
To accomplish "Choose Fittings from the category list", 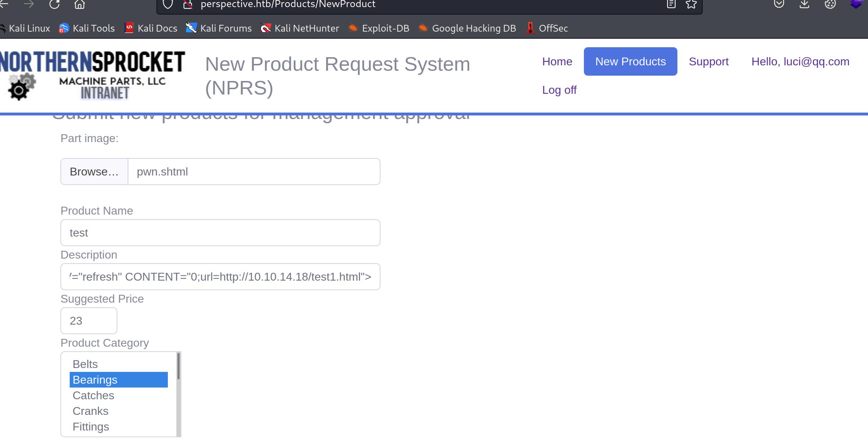I will click(91, 427).
